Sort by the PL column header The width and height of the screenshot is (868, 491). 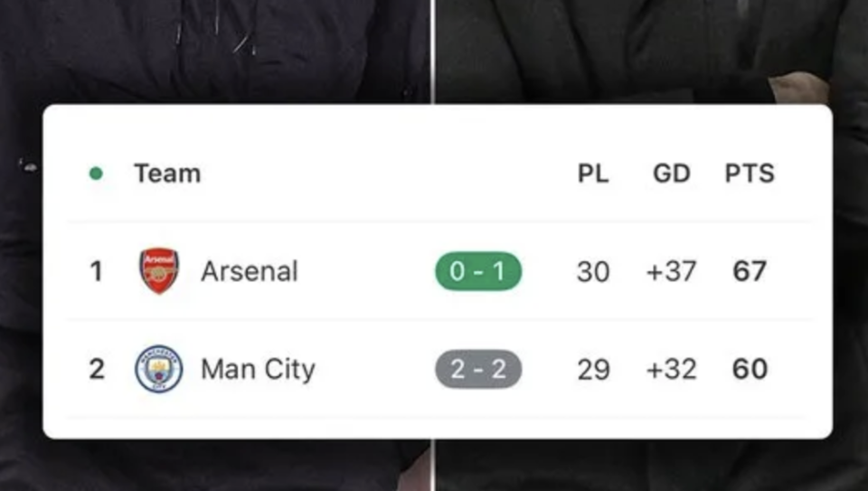(x=593, y=174)
